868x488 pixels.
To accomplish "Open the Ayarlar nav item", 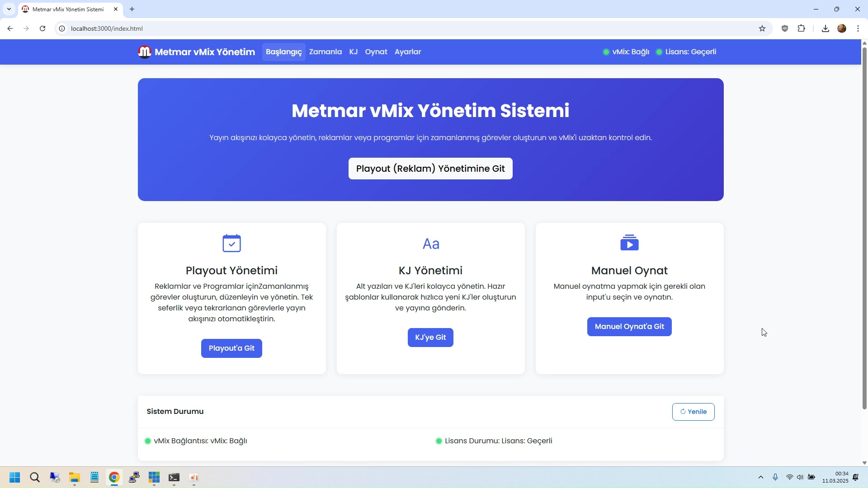I will (x=408, y=52).
